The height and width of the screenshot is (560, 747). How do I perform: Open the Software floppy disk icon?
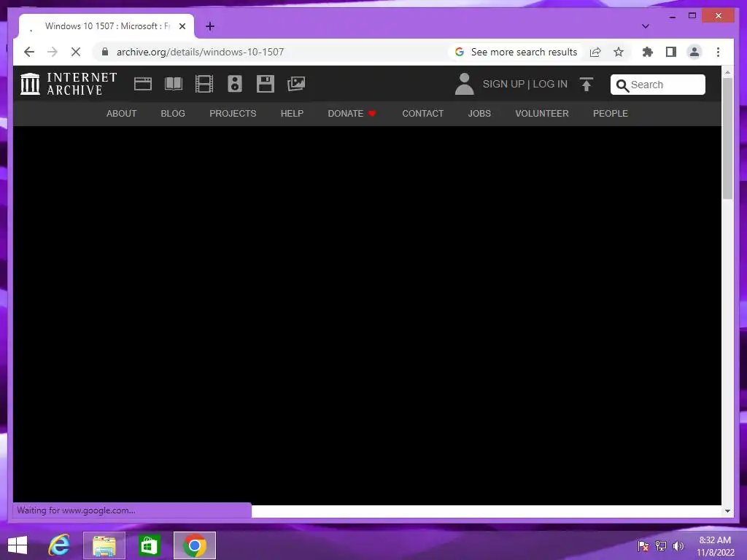point(266,84)
